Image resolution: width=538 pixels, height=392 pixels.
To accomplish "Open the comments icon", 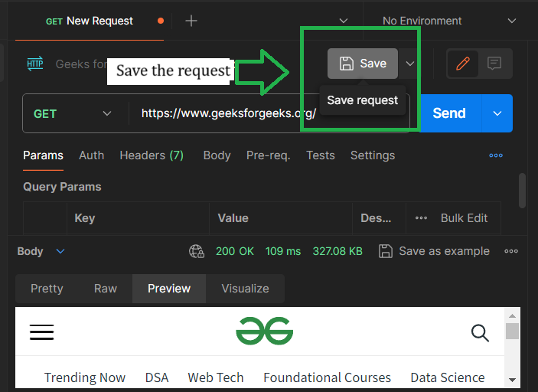I will pyautogui.click(x=494, y=64).
